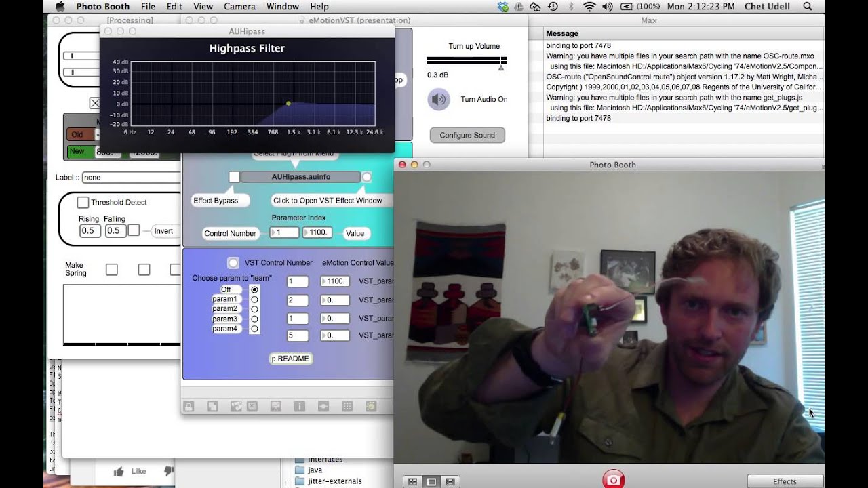Select the param2 radio button
This screenshot has height=488, width=868.
255,309
